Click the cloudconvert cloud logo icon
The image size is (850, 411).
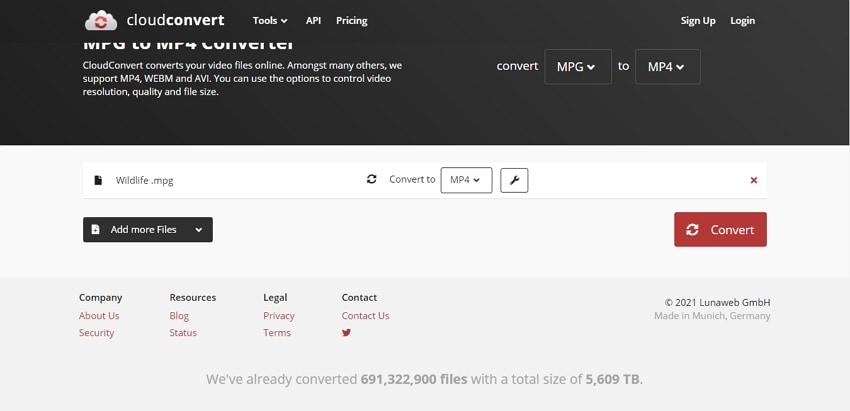coord(101,21)
